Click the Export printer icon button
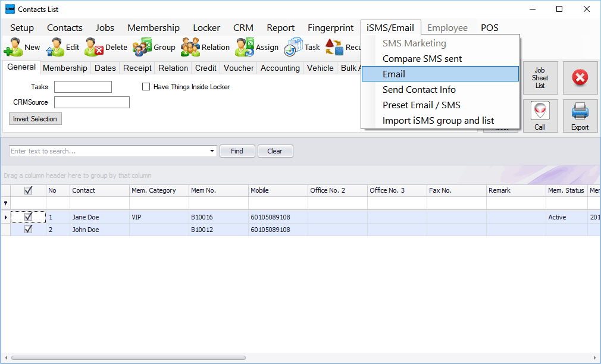Image resolution: width=601 pixels, height=364 pixels. pyautogui.click(x=580, y=116)
